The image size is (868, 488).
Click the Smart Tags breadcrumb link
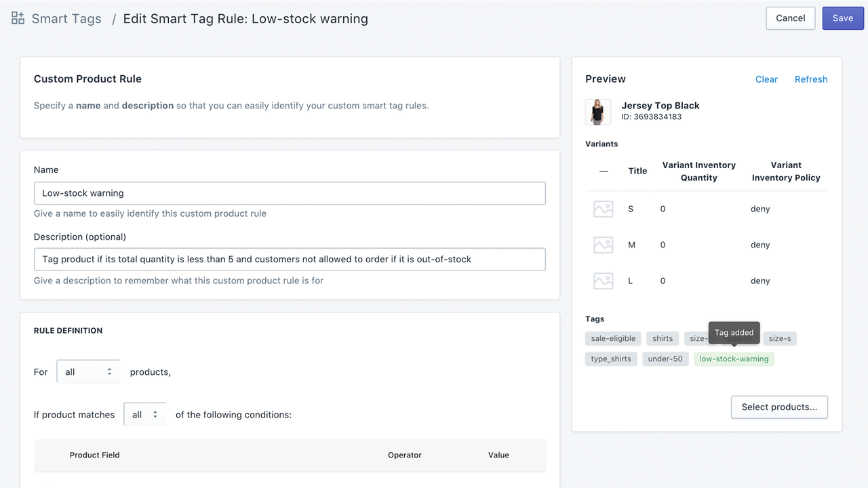(x=66, y=18)
